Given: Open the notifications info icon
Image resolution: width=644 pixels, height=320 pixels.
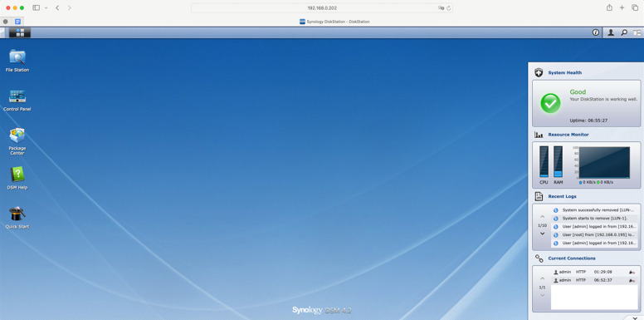Looking at the screenshot, I should click(596, 32).
